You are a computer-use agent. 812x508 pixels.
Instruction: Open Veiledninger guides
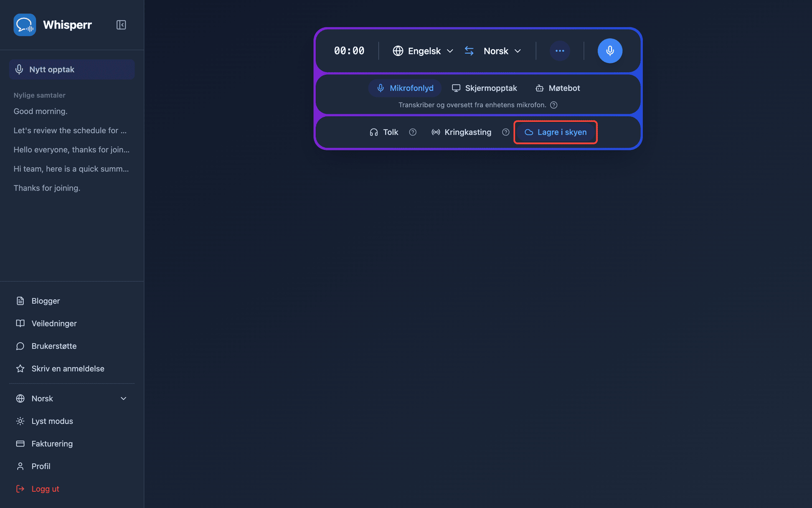pyautogui.click(x=72, y=324)
